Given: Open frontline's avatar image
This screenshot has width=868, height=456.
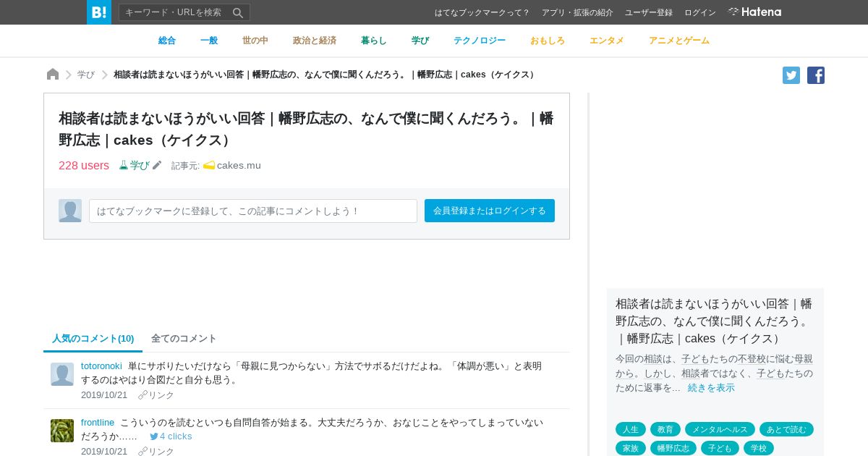Looking at the screenshot, I should coord(62,431).
